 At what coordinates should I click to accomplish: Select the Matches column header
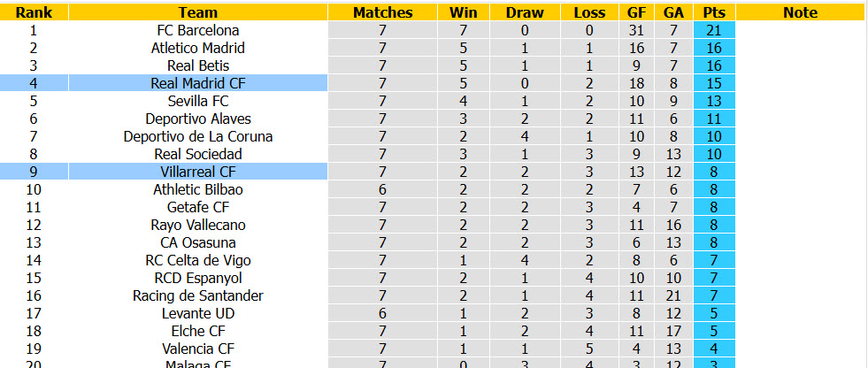tap(382, 12)
